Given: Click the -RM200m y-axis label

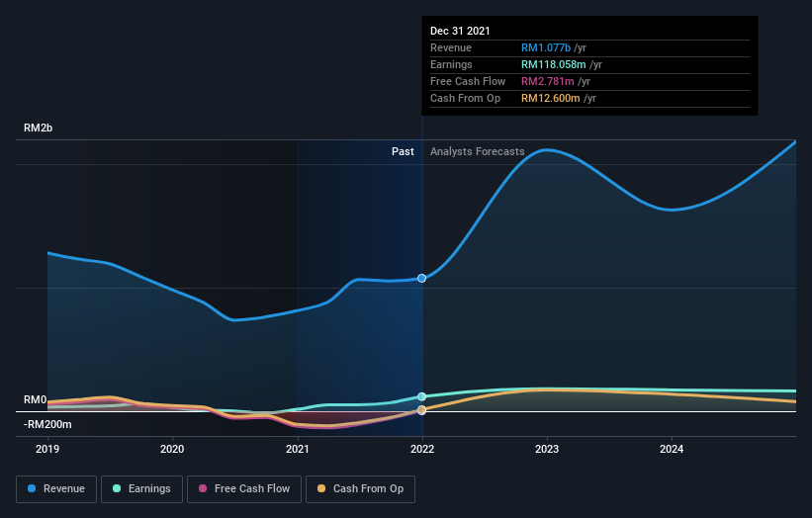Looking at the screenshot, I should [47, 424].
